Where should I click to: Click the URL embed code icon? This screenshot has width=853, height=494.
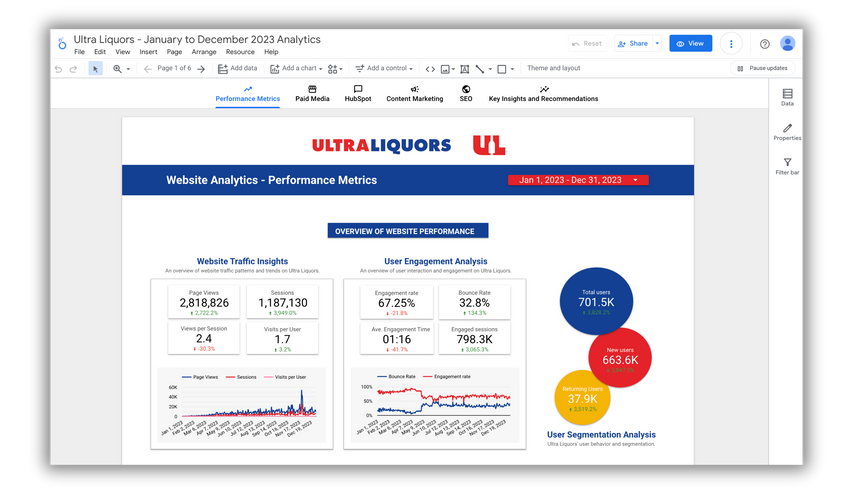point(430,69)
